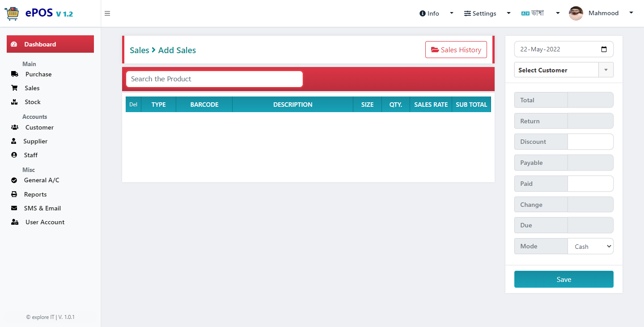Click the ePOS shopping cart logo
This screenshot has width=644, height=327.
coord(12,13)
